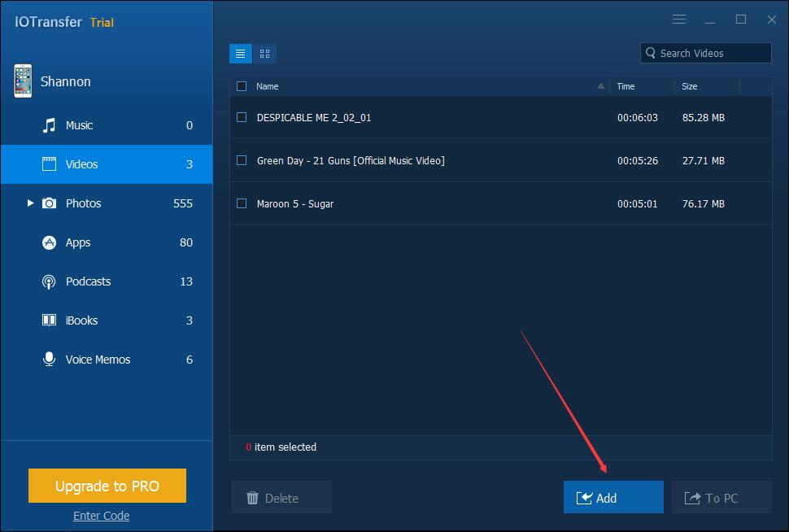
Task: Click the iPhone device icon
Action: click(23, 81)
